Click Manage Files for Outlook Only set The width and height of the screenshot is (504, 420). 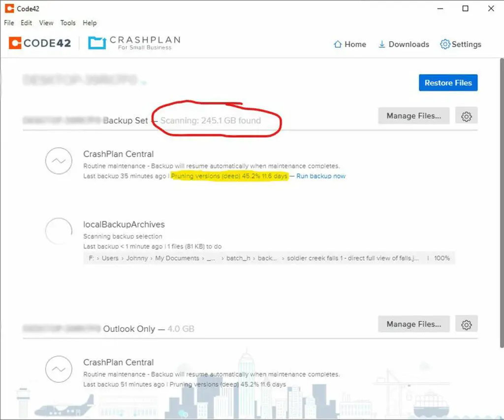tap(413, 324)
